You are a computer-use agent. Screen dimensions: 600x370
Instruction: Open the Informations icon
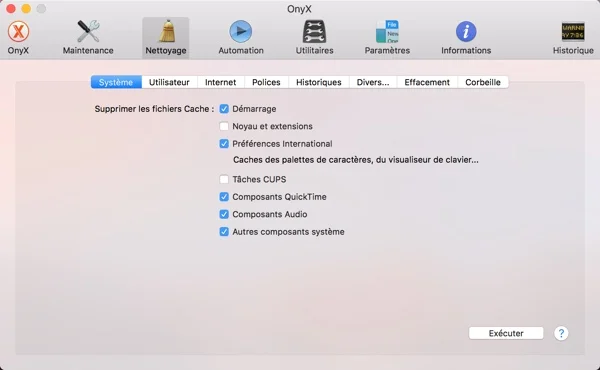tap(466, 31)
